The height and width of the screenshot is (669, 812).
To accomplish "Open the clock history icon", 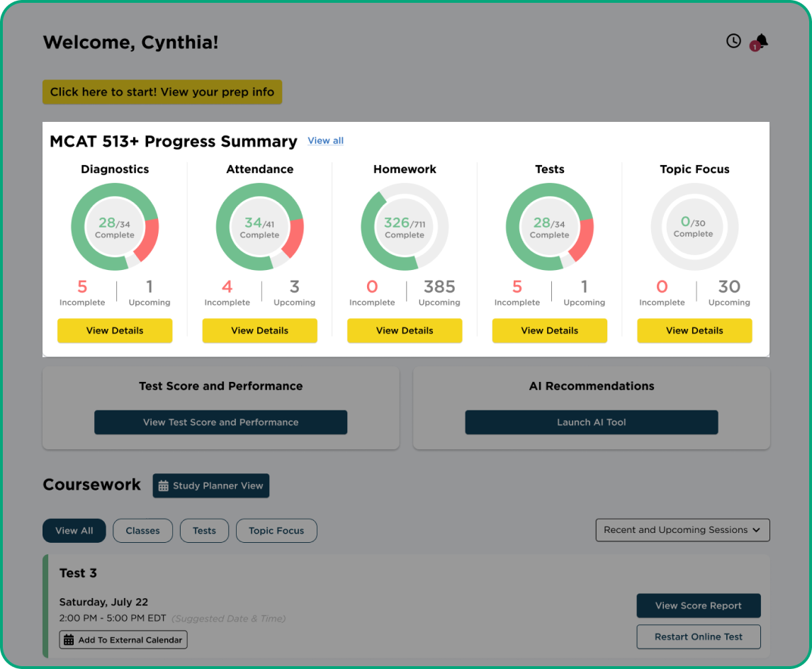I will 733,41.
